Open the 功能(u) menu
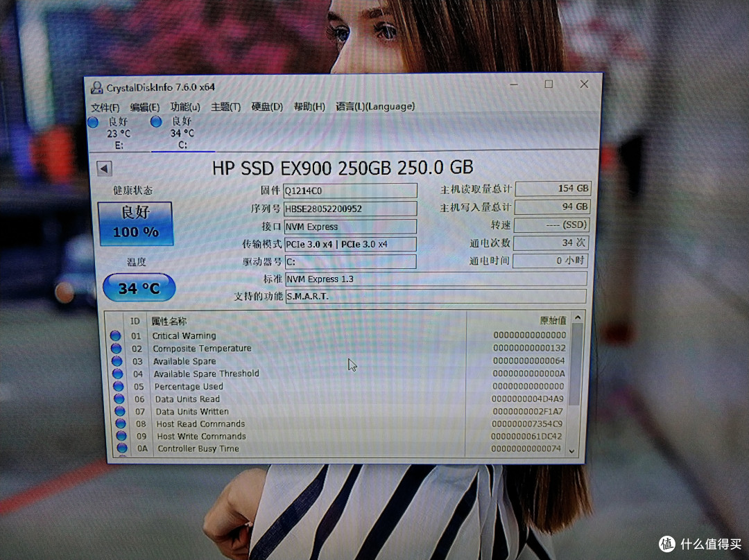 [x=185, y=107]
